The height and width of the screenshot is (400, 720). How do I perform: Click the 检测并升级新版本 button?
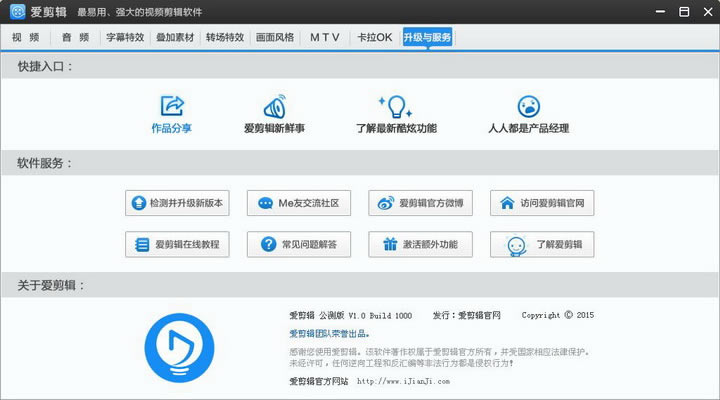click(177, 203)
